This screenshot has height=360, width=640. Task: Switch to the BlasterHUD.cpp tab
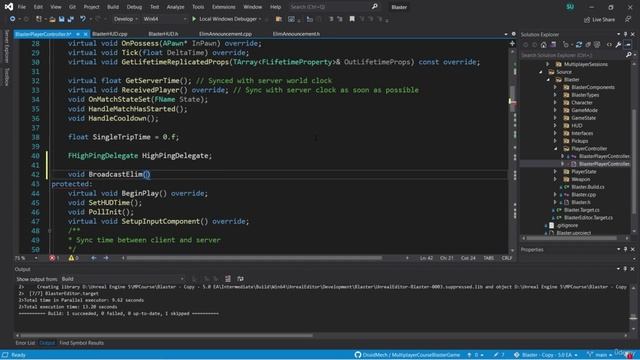point(109,34)
